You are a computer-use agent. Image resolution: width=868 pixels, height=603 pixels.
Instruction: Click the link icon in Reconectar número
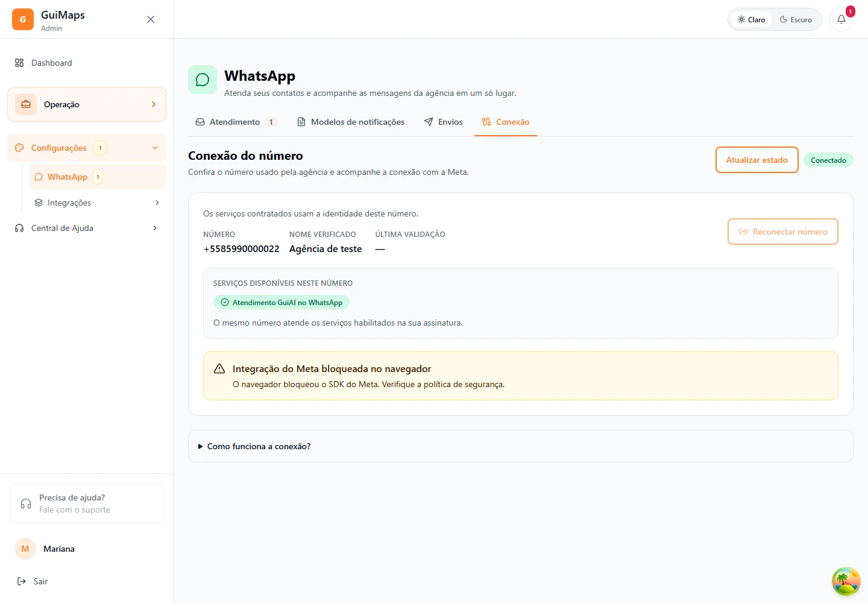(743, 232)
